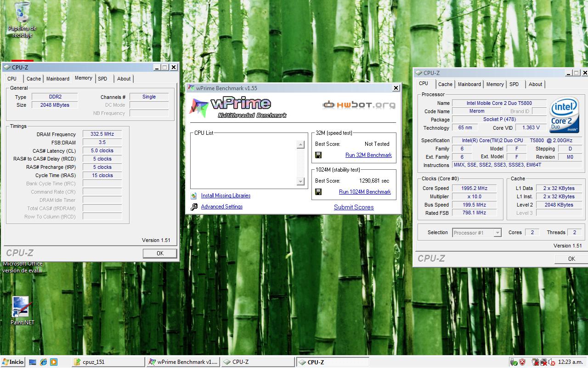
Task: Open Memory tab in the right CPU-Z window
Action: pyautogui.click(x=495, y=84)
